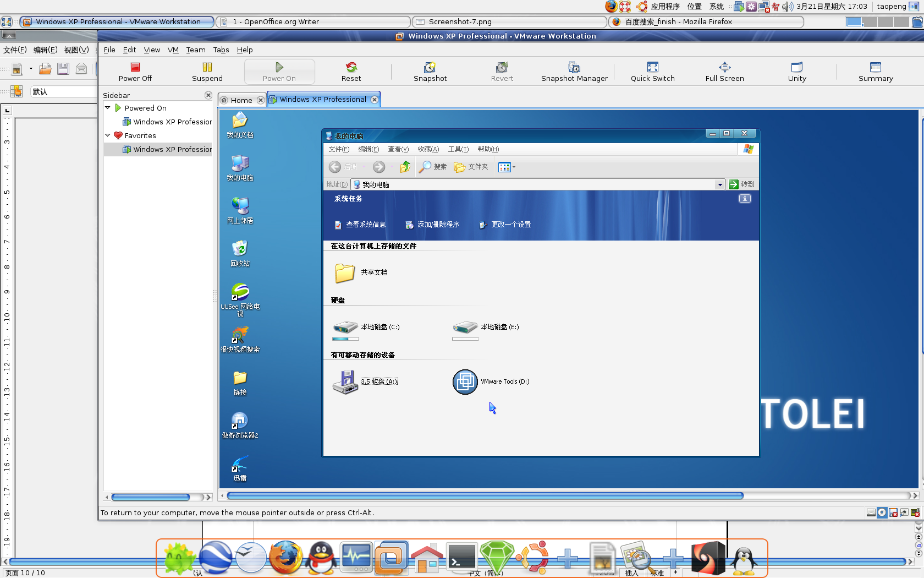The image size is (924, 578).
Task: Click the Power Off toolbar icon
Action: pyautogui.click(x=135, y=72)
